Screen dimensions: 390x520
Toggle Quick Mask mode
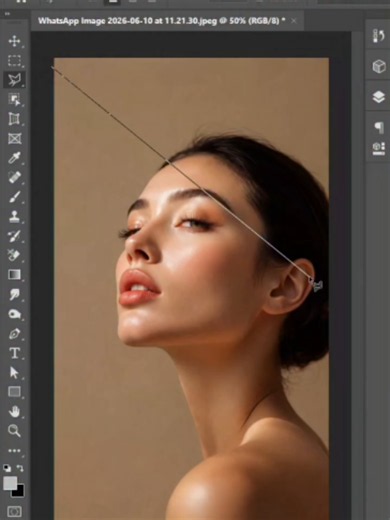coord(14,511)
